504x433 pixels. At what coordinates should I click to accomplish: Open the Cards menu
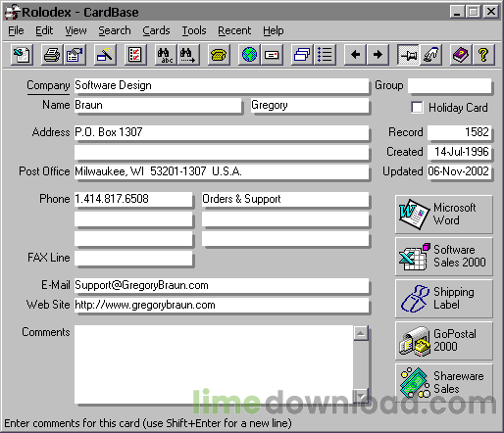click(156, 30)
